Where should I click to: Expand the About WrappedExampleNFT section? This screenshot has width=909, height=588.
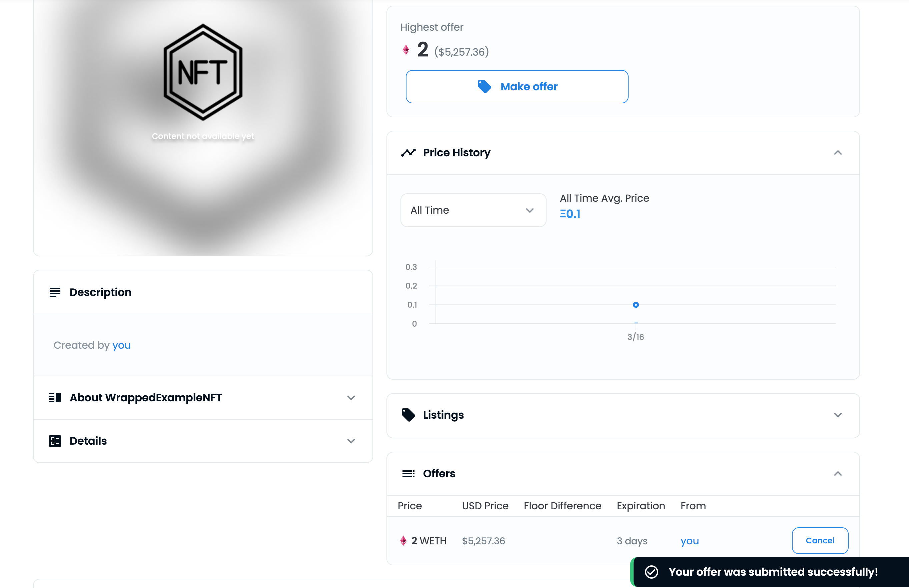click(x=350, y=398)
